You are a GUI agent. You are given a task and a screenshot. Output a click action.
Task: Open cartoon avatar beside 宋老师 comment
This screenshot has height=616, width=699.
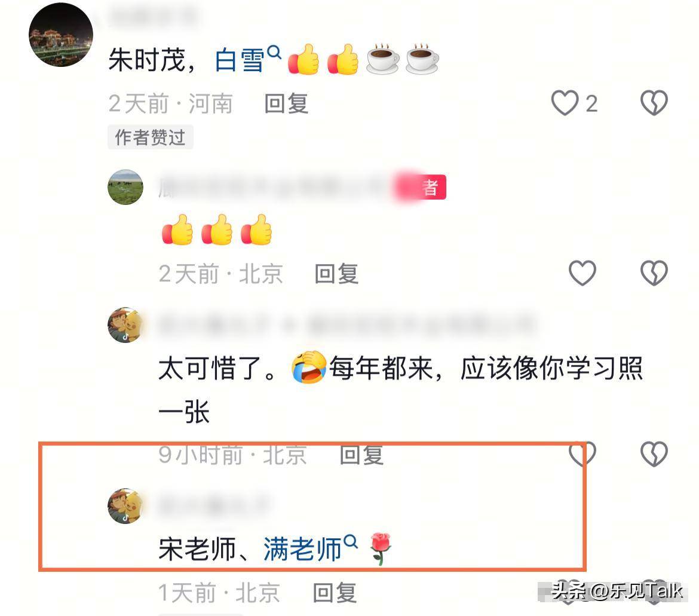[x=125, y=506]
